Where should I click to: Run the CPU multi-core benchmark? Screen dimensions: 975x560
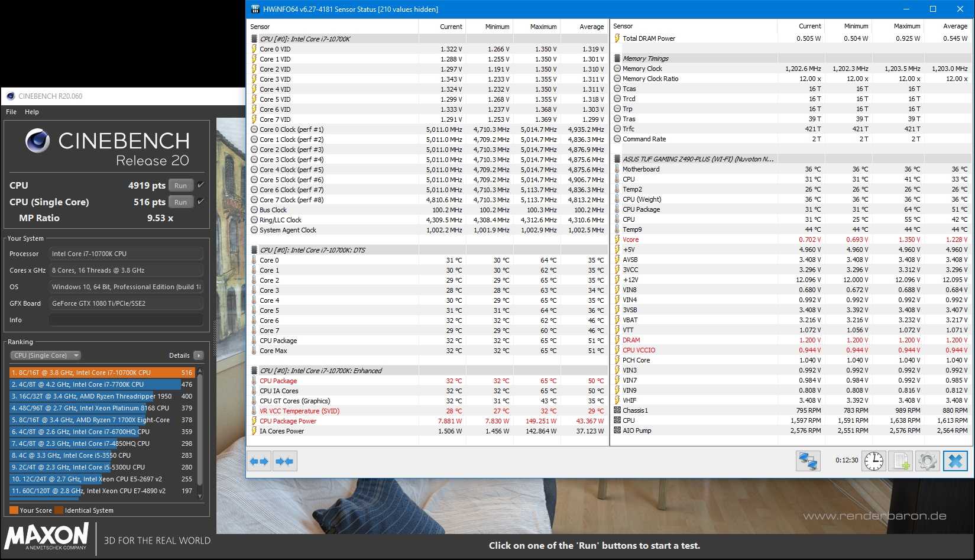180,185
